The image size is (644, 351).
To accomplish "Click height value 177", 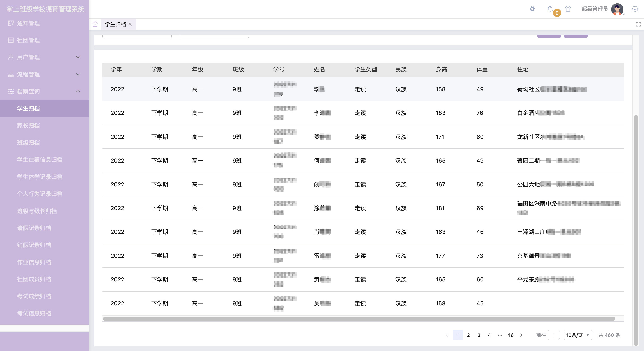I will click(440, 256).
